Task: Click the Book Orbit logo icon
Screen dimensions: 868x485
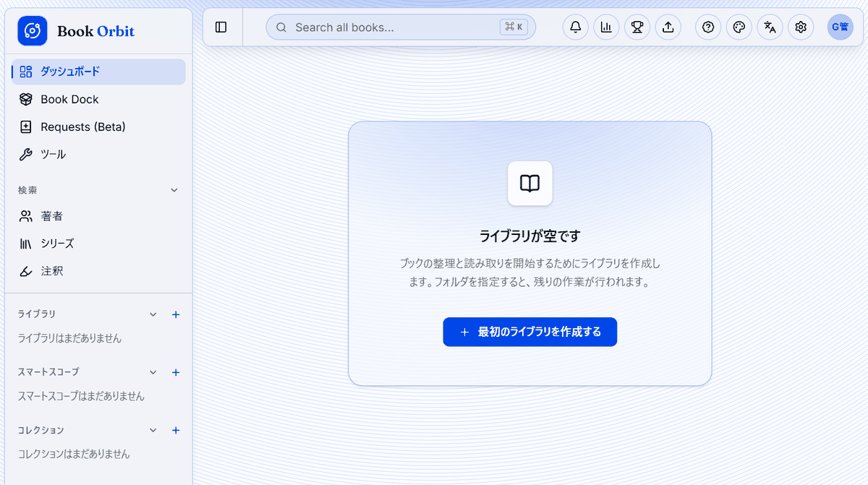Action: pyautogui.click(x=33, y=31)
